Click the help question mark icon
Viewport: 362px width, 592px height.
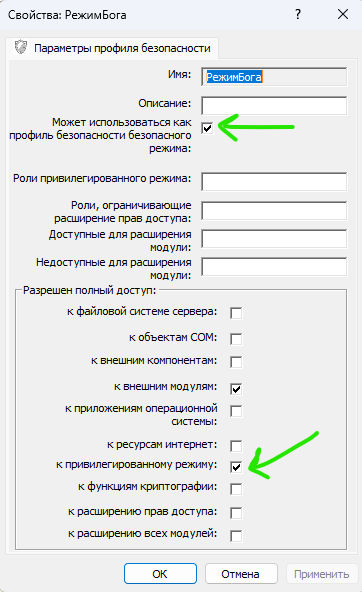point(298,15)
